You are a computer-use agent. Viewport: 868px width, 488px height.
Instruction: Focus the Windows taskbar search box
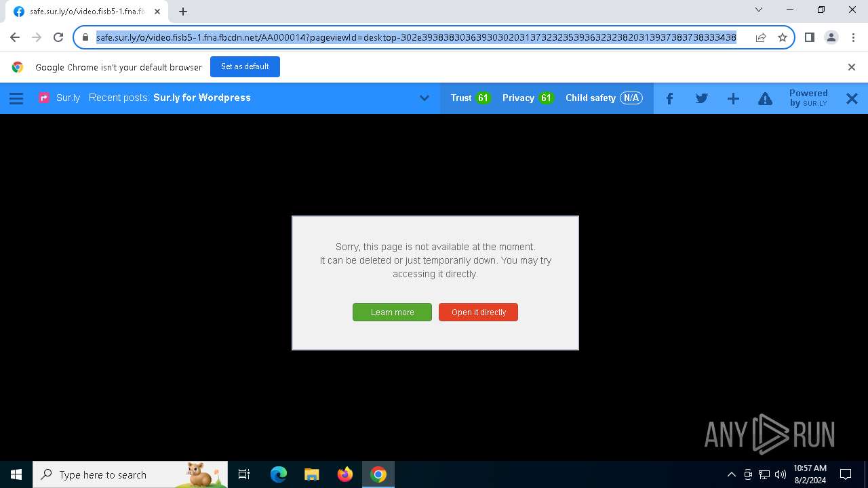coord(130,474)
